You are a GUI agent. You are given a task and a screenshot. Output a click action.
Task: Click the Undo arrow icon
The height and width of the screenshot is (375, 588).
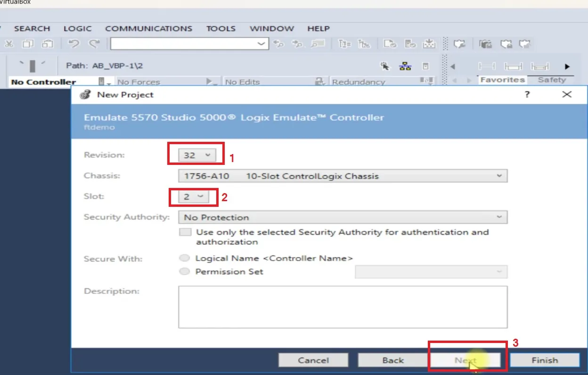tap(73, 44)
